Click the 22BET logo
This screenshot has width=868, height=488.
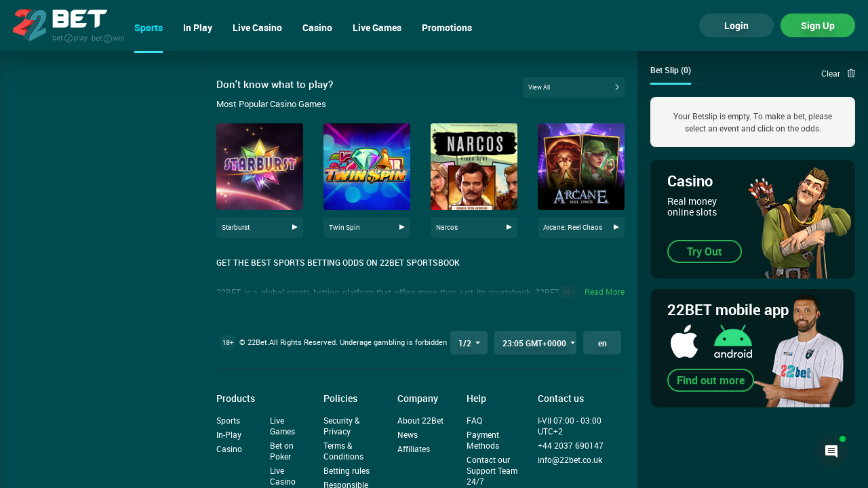(68, 26)
